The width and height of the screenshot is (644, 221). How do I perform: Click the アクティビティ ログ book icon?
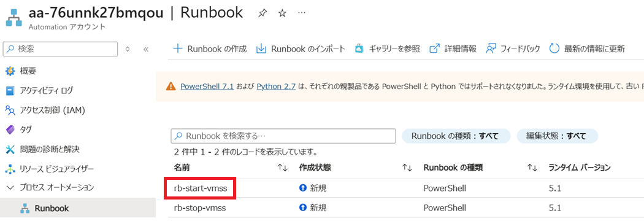click(10, 90)
